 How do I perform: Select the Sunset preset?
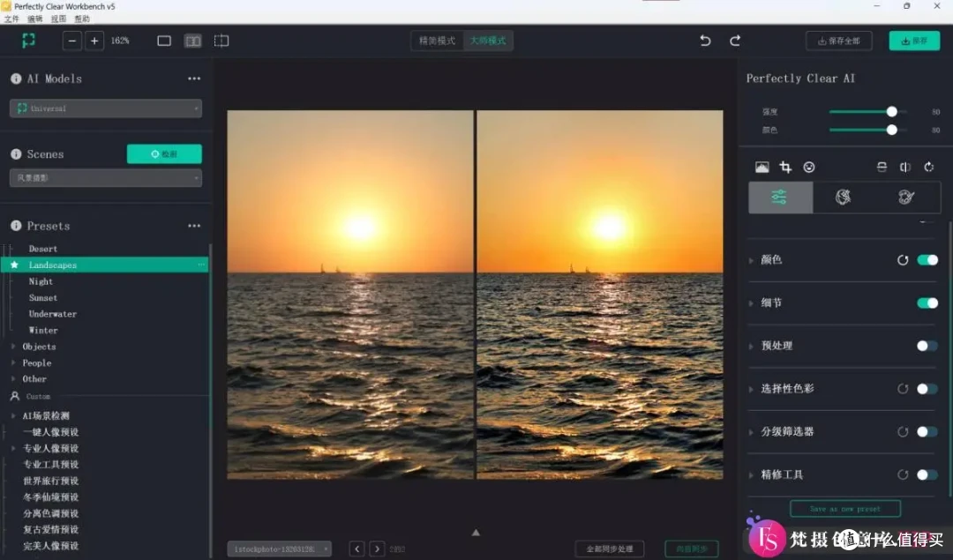pos(43,297)
